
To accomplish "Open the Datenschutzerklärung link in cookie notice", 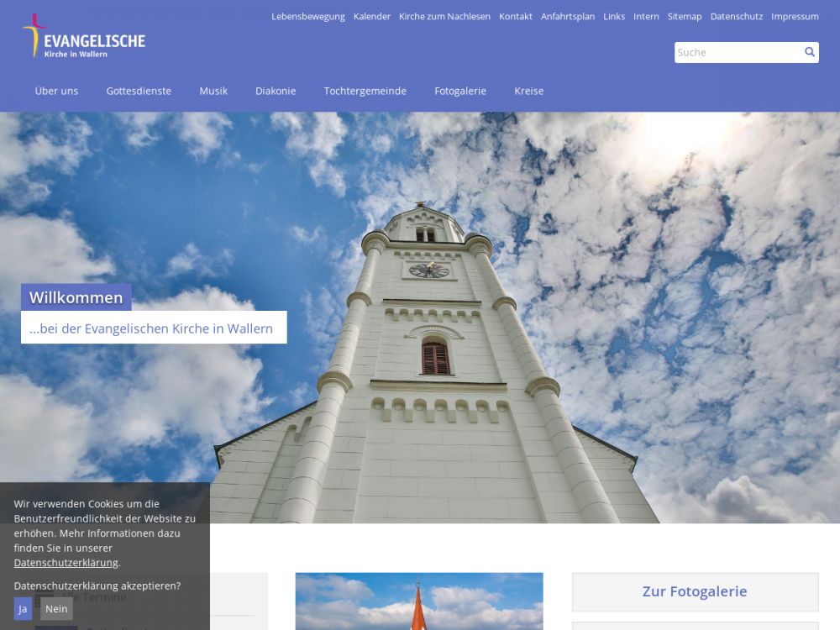I will (66, 563).
